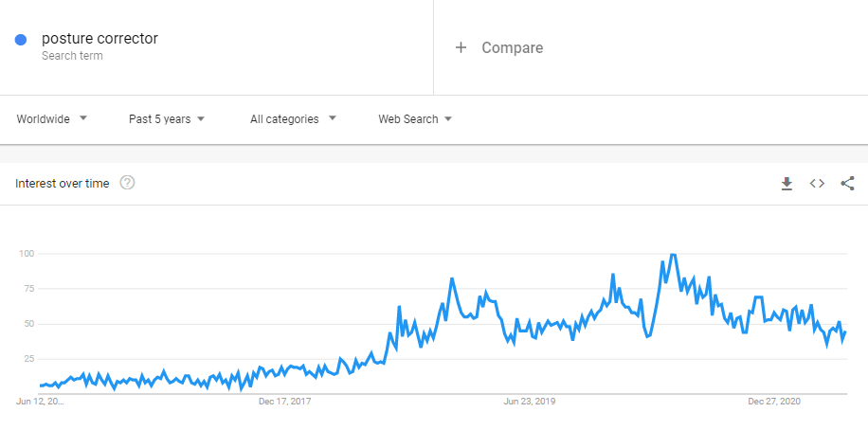The height and width of the screenshot is (430, 868).
Task: Expand the Worldwide region dropdown
Action: [52, 119]
